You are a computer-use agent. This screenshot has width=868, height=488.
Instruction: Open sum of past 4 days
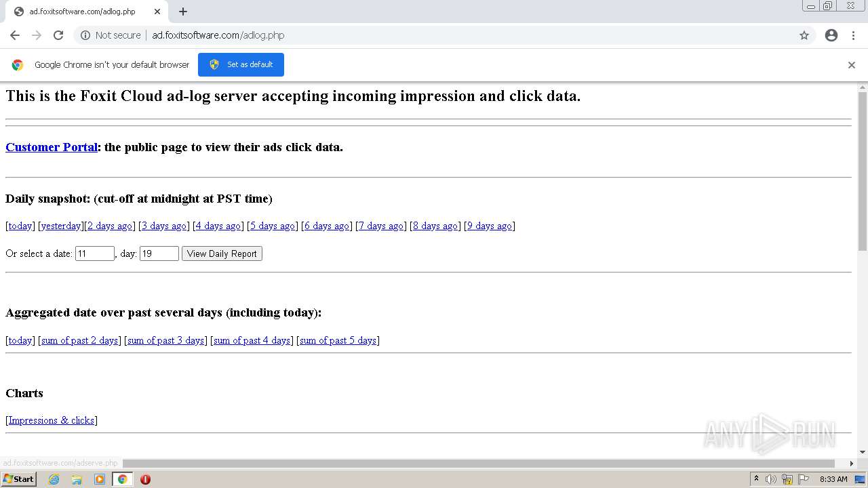click(x=252, y=340)
